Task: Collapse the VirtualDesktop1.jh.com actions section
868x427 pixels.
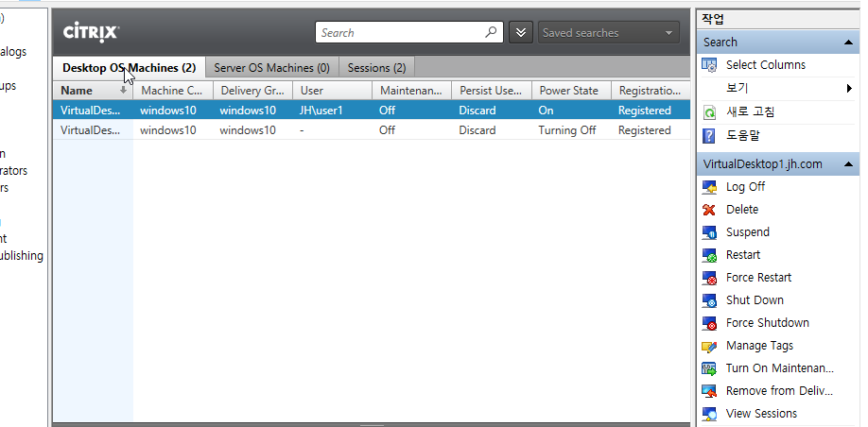Action: tap(848, 164)
